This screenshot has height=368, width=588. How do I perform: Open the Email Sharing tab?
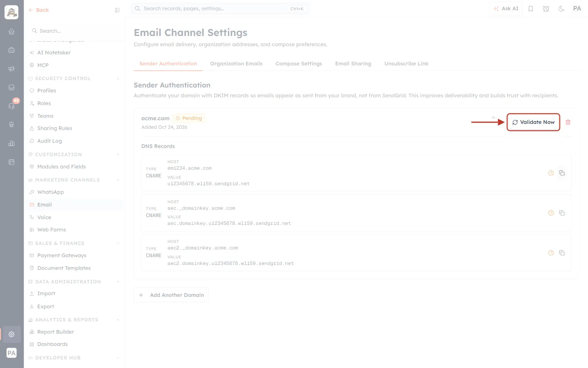point(353,64)
